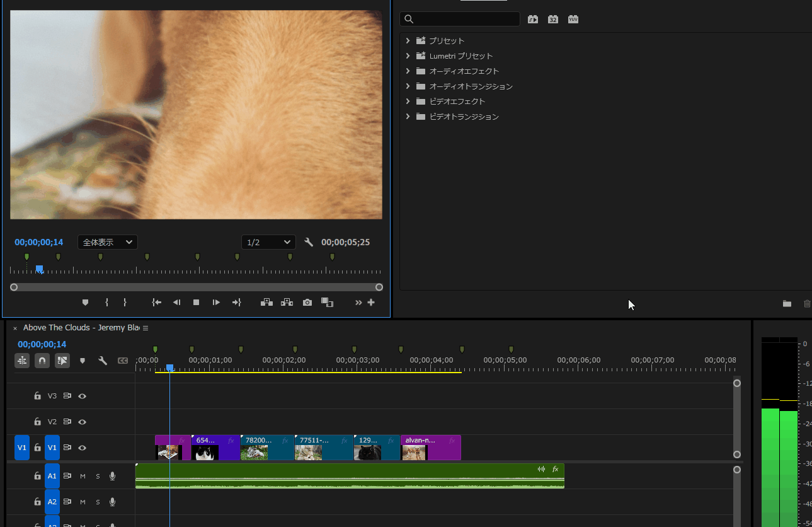Click the Lift button in program monitor
The width and height of the screenshot is (812, 527).
coord(266,303)
